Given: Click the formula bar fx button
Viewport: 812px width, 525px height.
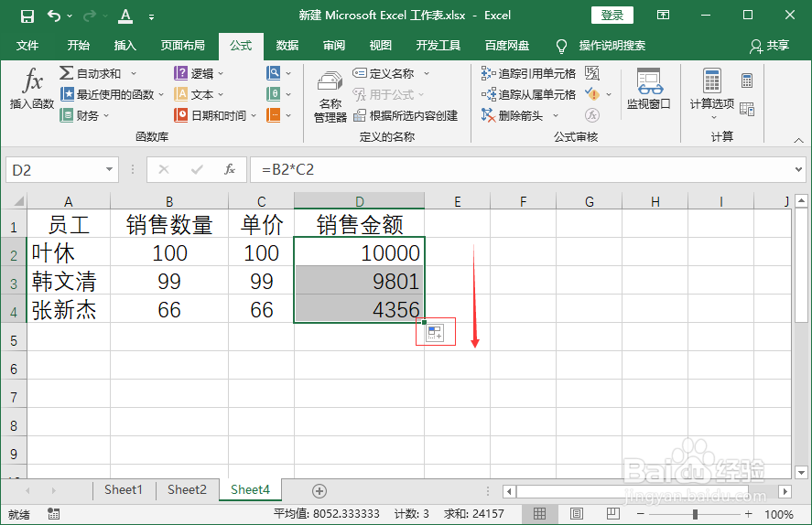Looking at the screenshot, I should (230, 169).
